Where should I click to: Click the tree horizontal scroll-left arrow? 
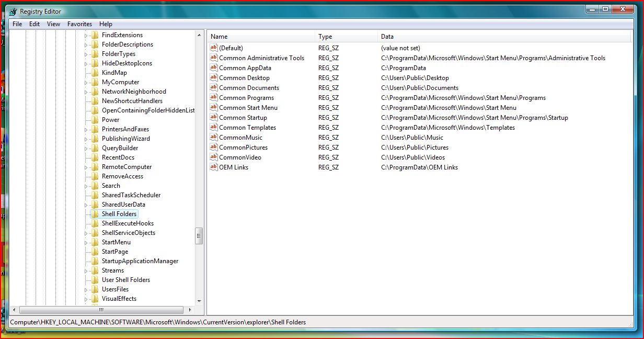14,310
